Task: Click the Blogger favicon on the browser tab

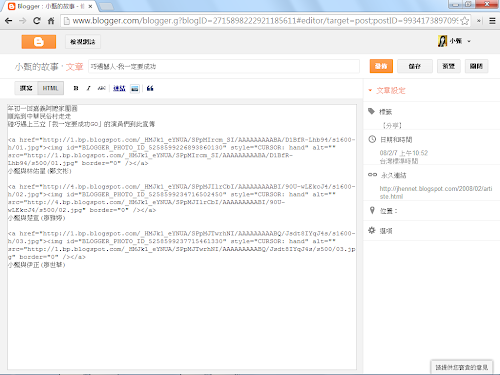Action: tap(11, 6)
